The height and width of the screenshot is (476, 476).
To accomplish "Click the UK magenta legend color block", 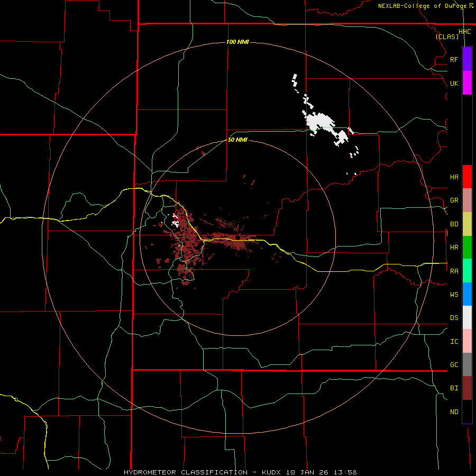I will pyautogui.click(x=467, y=83).
